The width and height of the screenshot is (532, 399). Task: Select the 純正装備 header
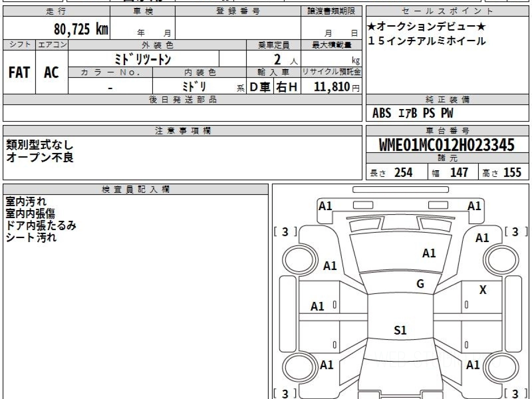click(448, 100)
